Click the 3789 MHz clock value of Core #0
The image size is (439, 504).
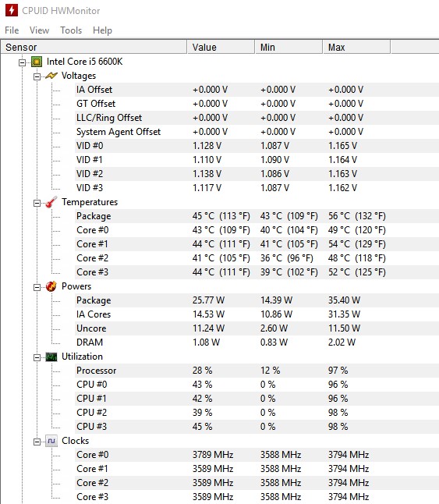tap(213, 455)
